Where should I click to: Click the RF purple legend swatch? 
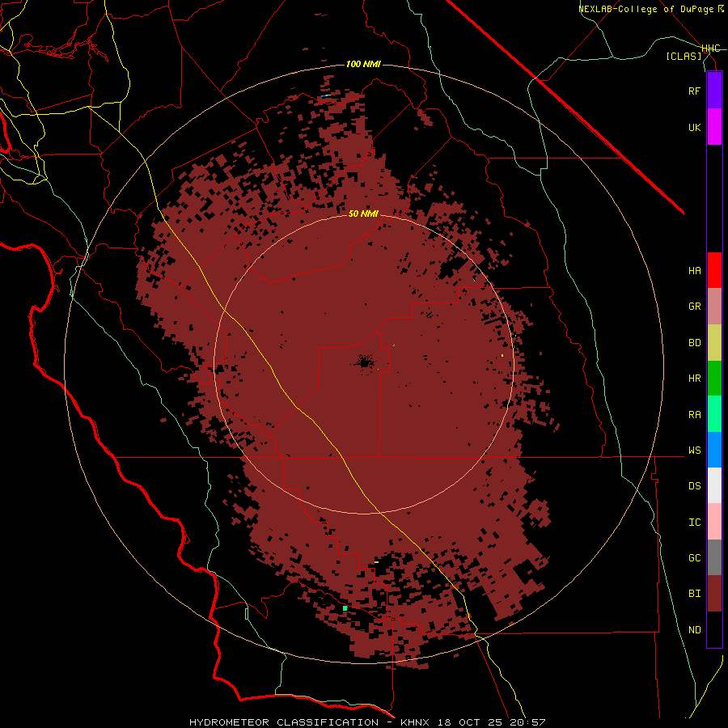point(714,91)
